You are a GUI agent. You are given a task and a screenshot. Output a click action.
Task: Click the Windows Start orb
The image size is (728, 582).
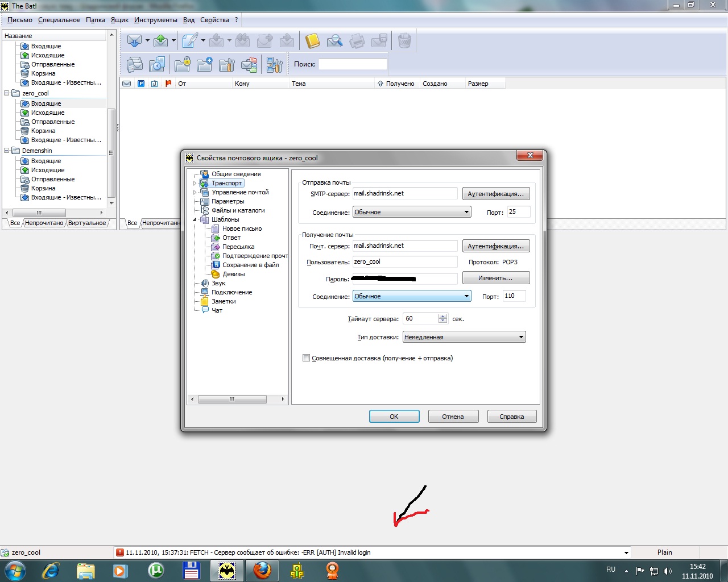(15, 570)
